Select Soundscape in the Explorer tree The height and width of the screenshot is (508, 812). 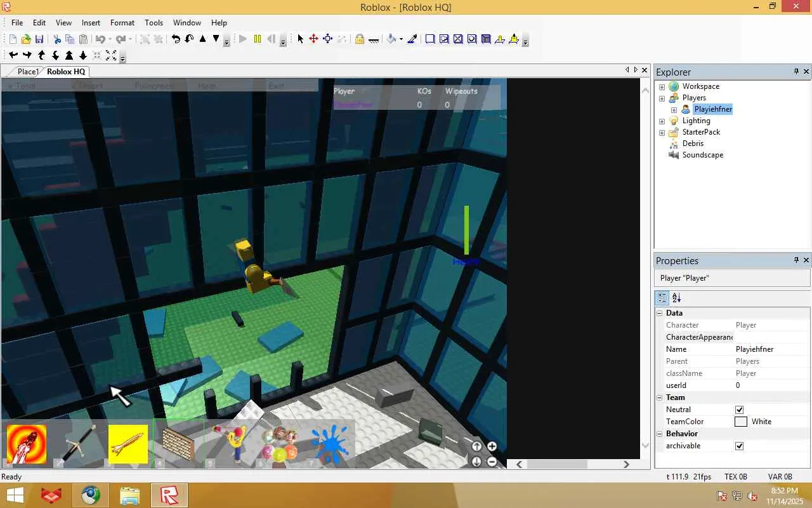click(702, 155)
